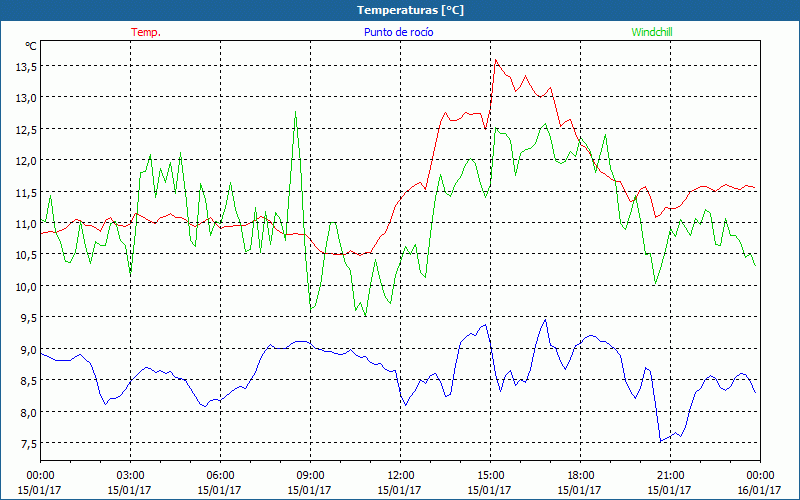Viewport: 800px width, 500px height.
Task: Click the '10,5' y-axis value
Action: [x=26, y=255]
